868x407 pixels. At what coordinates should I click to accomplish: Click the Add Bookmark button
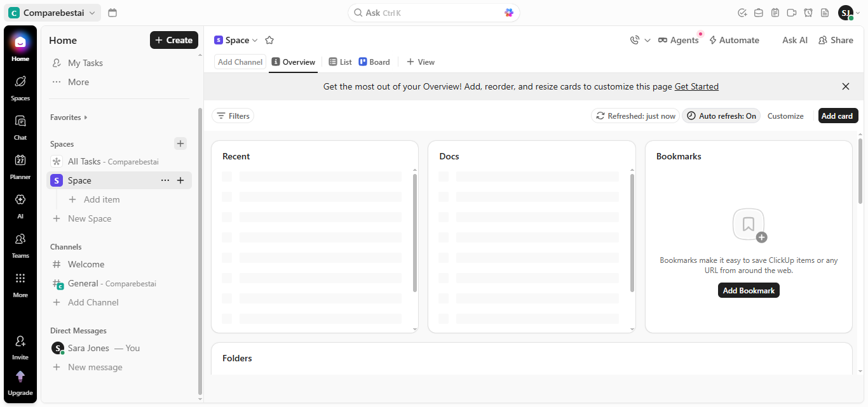(749, 290)
